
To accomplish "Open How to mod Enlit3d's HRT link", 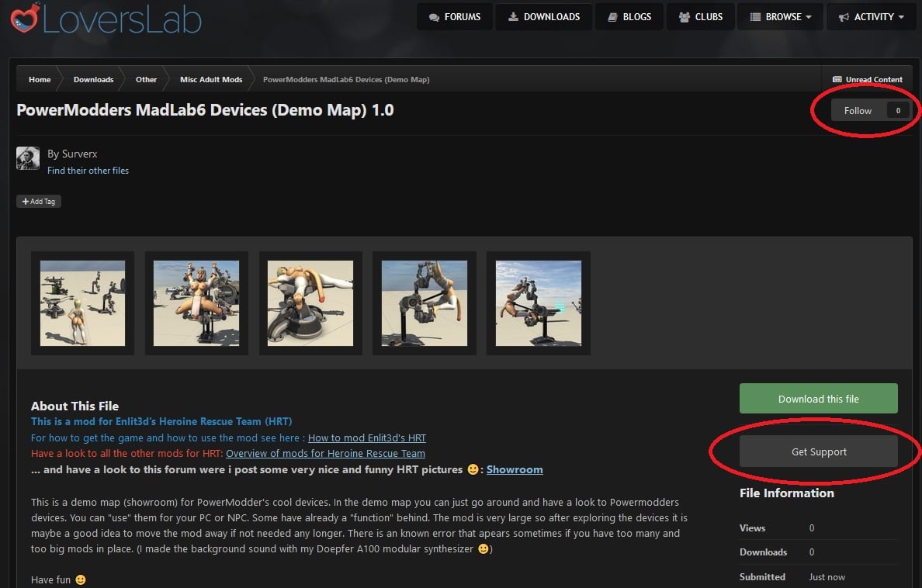I will [x=367, y=438].
